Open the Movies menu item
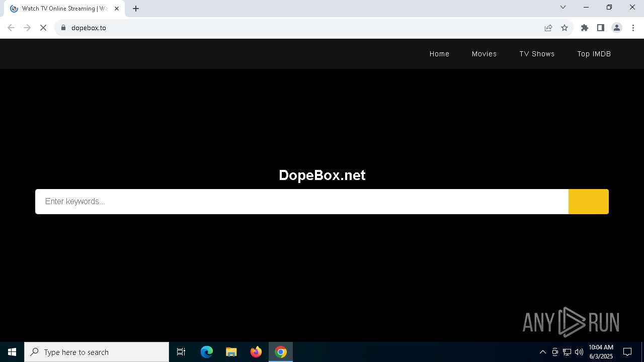 tap(484, 54)
